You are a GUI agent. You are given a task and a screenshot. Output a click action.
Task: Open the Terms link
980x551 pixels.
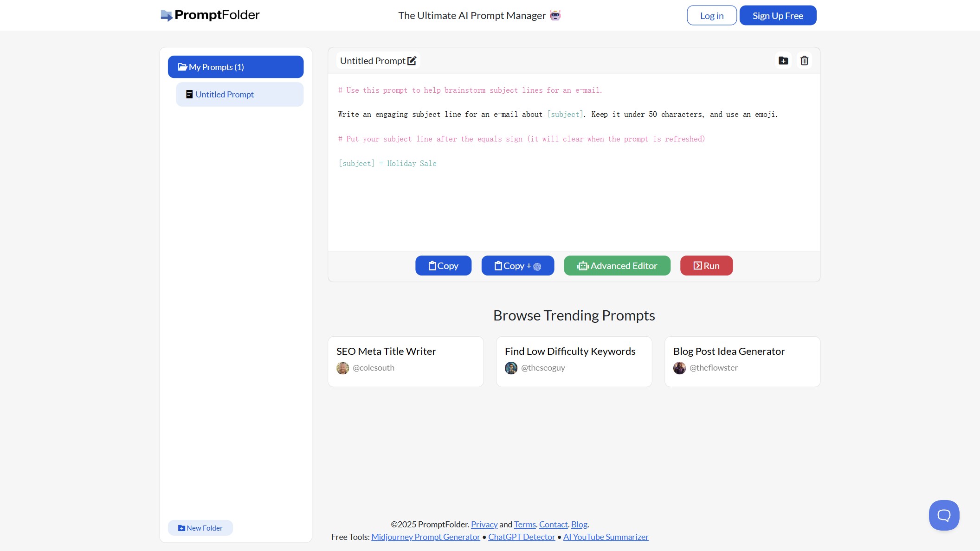[x=525, y=524]
